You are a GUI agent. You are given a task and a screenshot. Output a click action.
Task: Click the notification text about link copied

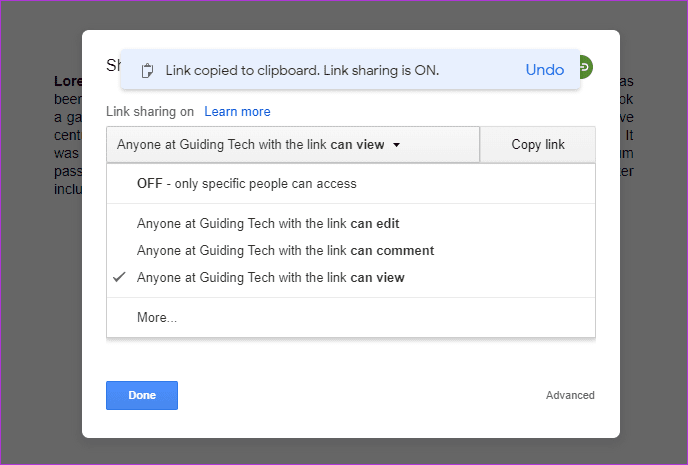click(x=302, y=70)
